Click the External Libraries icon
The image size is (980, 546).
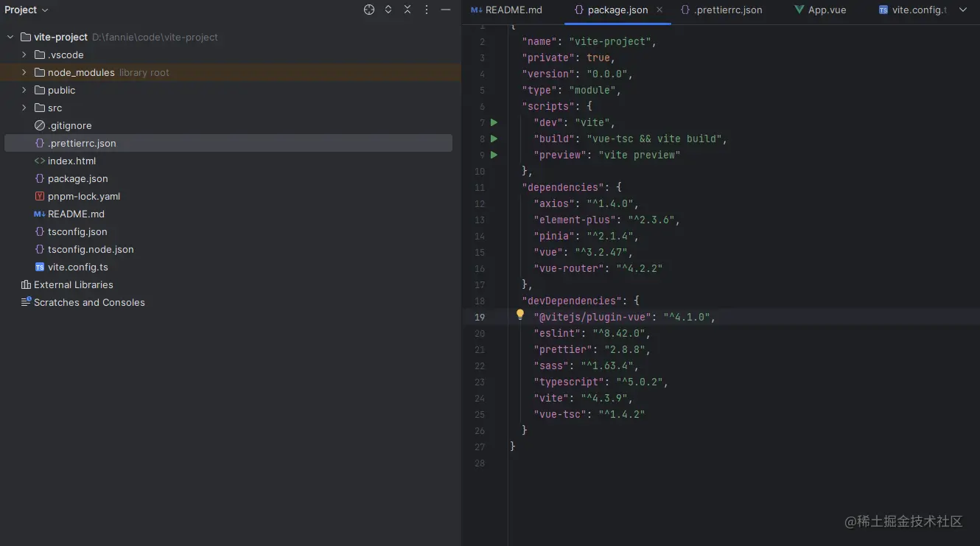point(26,284)
